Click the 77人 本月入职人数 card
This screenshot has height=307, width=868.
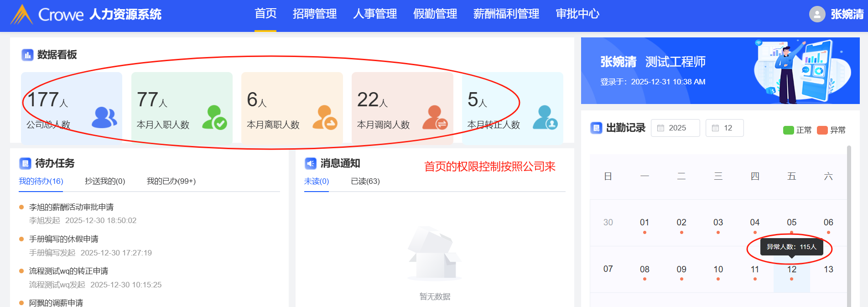pos(182,108)
